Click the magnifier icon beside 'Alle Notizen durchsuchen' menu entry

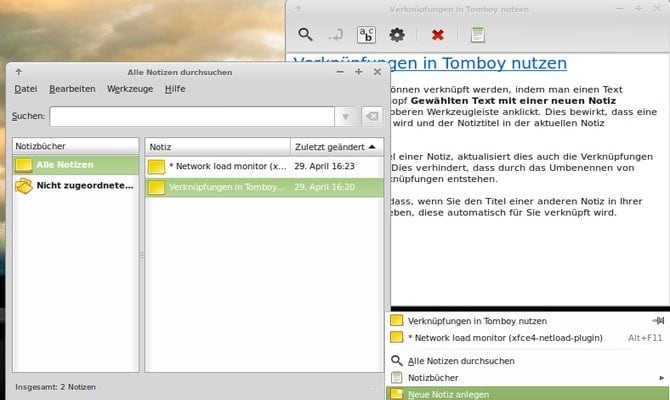point(397,361)
